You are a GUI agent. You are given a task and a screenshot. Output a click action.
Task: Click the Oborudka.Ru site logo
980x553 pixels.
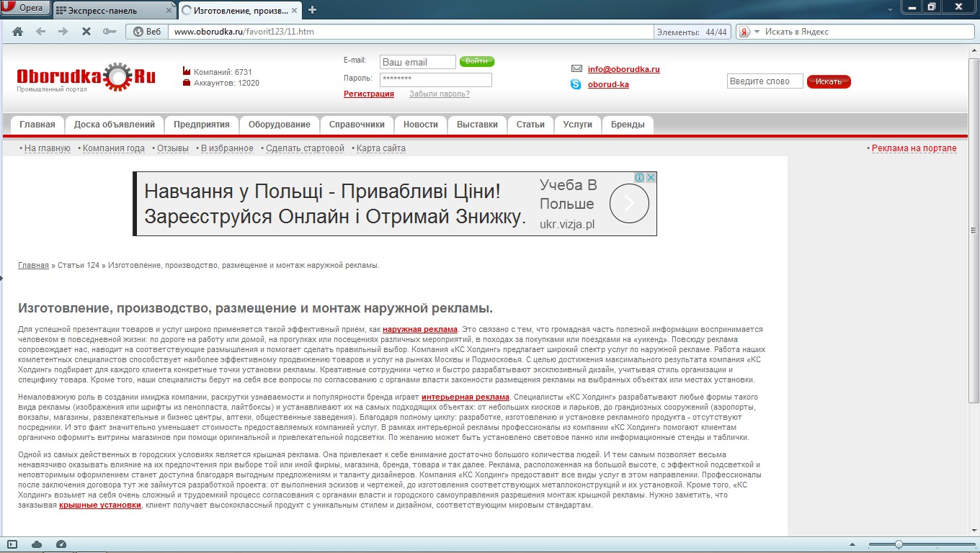[x=86, y=78]
